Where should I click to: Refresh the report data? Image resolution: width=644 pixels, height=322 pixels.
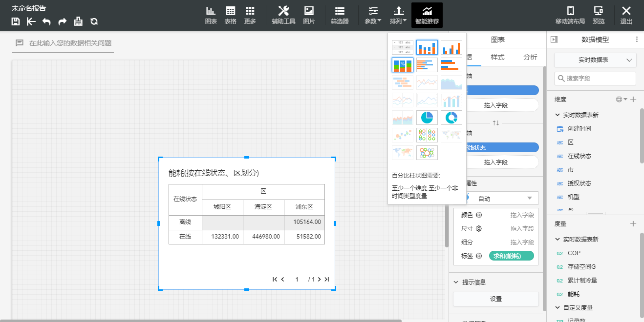point(94,21)
